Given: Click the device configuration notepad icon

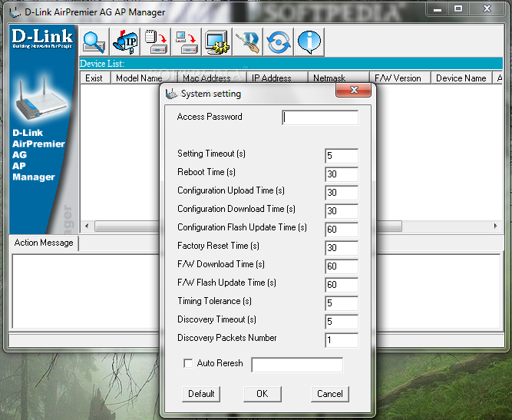Looking at the screenshot, I should pyautogui.click(x=155, y=42).
